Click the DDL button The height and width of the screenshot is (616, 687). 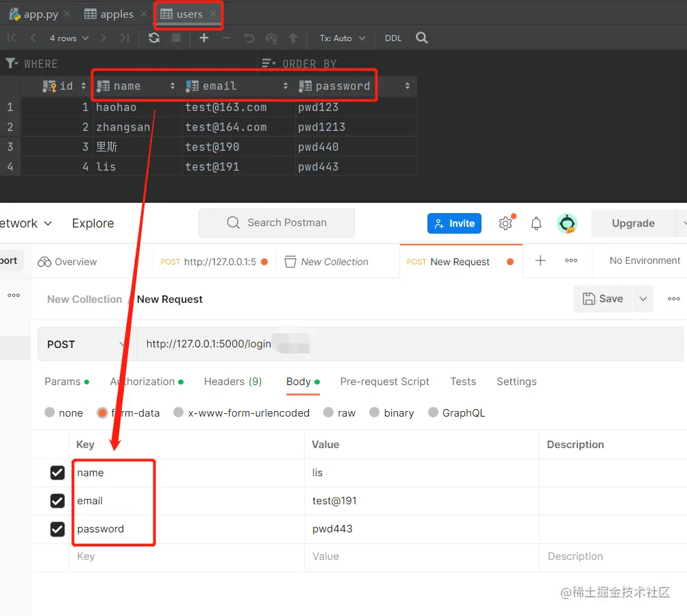[393, 38]
